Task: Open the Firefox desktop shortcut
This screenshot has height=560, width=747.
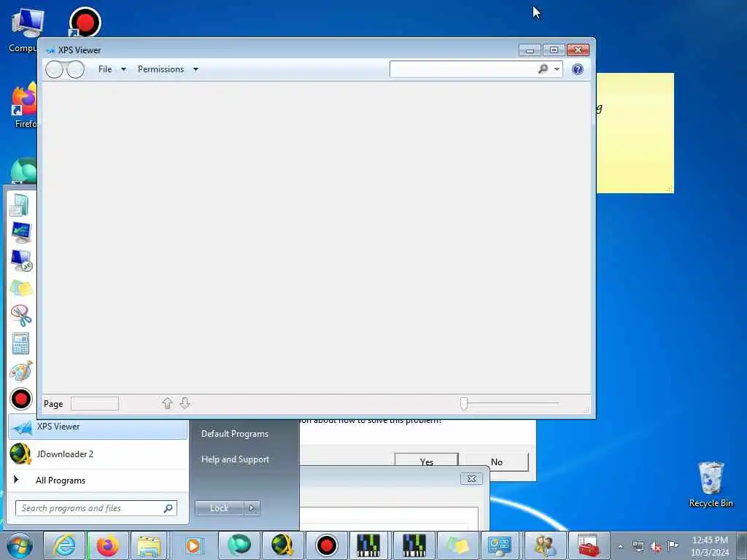Action: (25, 105)
